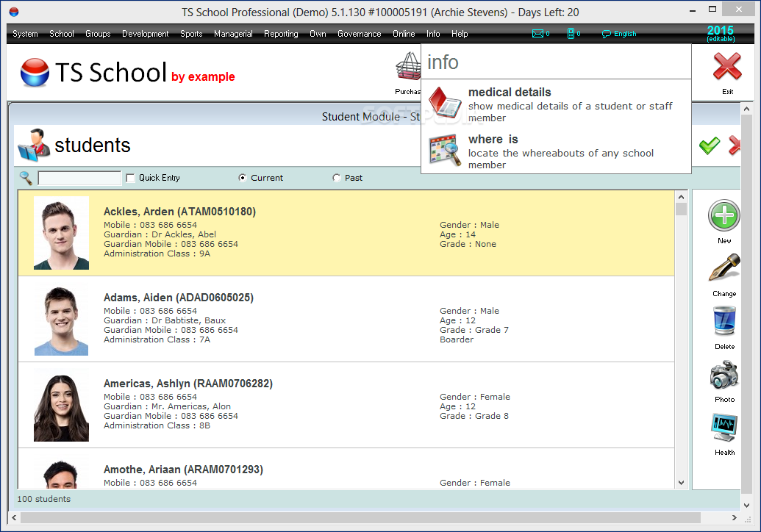Click the search magnifier icon
Viewport: 761px width, 532px height.
click(x=26, y=178)
